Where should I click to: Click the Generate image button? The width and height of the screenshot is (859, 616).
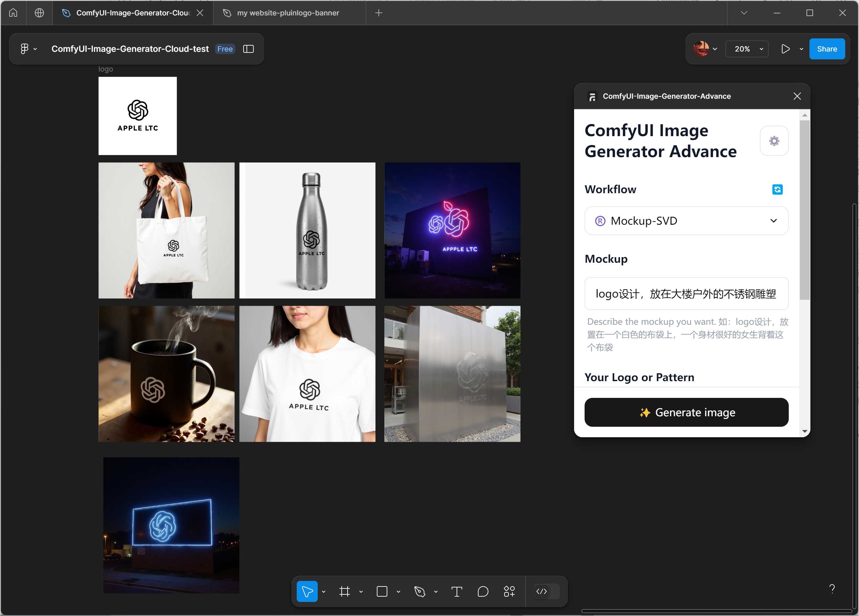686,412
